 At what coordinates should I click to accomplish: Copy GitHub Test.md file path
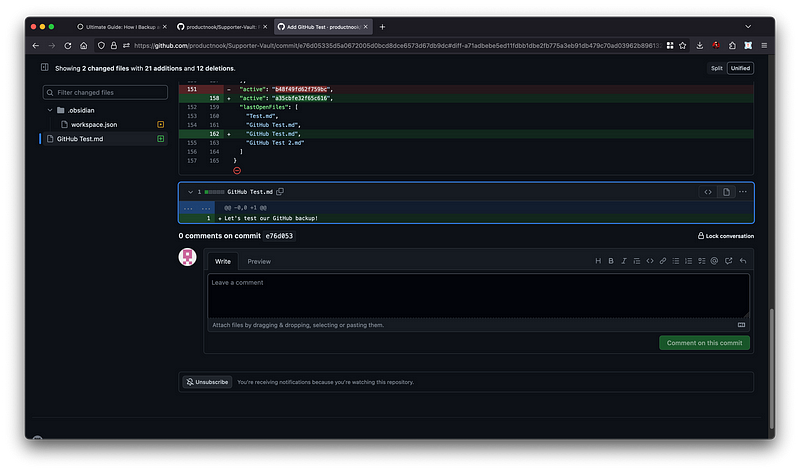tap(280, 191)
